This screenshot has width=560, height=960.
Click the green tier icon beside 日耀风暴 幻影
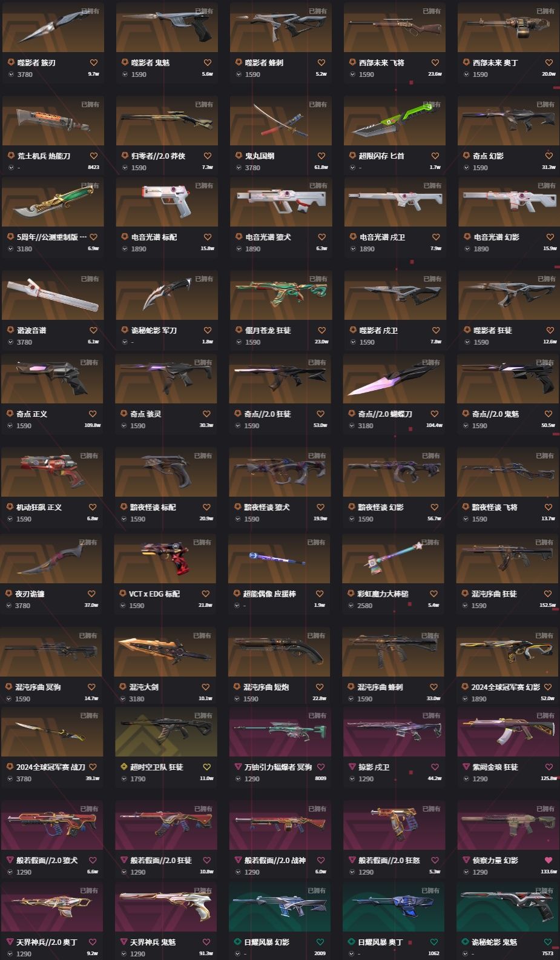pos(238,942)
